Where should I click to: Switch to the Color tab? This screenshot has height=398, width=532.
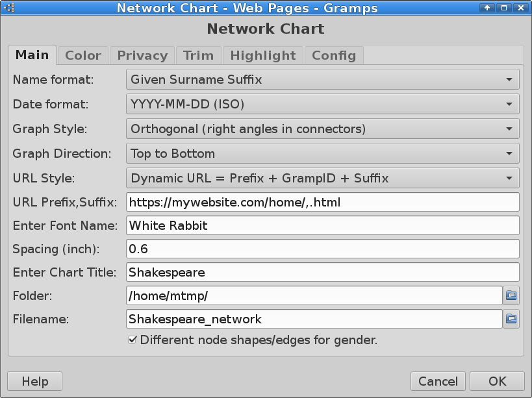tap(83, 56)
